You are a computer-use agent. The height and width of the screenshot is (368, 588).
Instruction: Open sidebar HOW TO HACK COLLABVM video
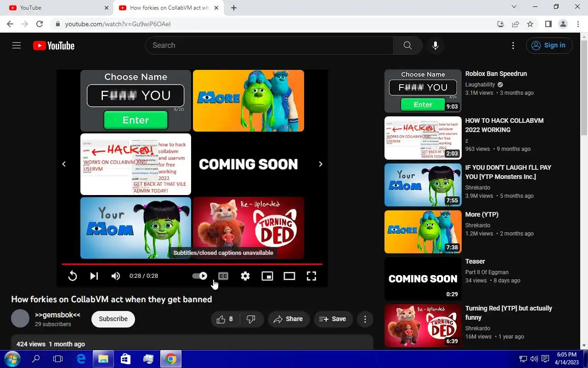(504, 125)
